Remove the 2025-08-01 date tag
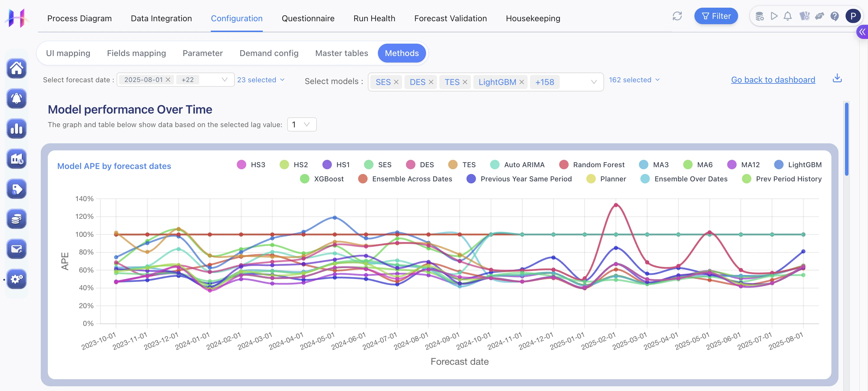This screenshot has height=391, width=868. [168, 80]
